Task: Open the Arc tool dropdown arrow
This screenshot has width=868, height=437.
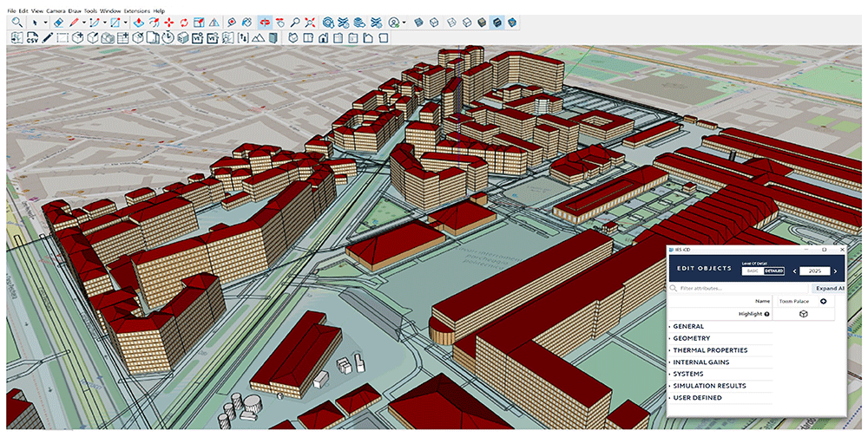Action: tap(105, 23)
